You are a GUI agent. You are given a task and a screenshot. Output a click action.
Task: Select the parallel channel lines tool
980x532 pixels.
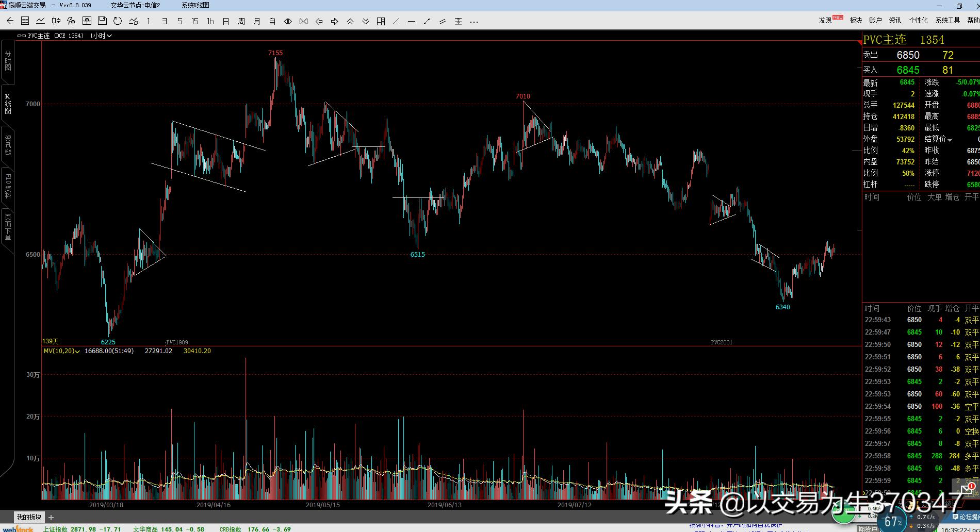[x=443, y=21]
